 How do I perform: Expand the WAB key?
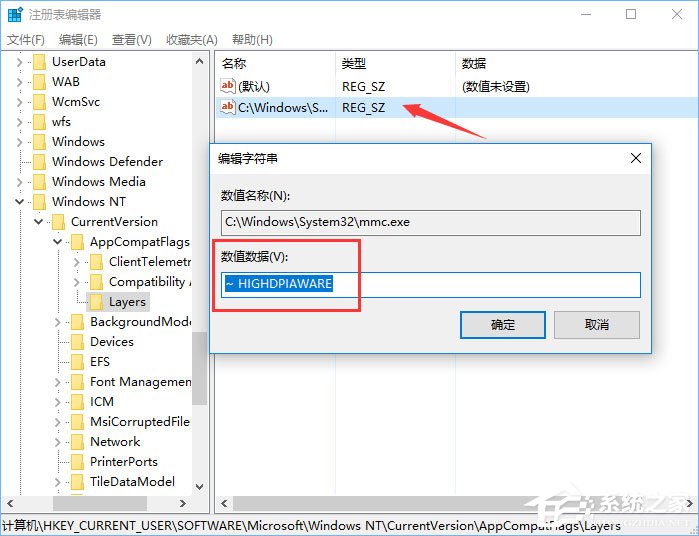[19, 82]
